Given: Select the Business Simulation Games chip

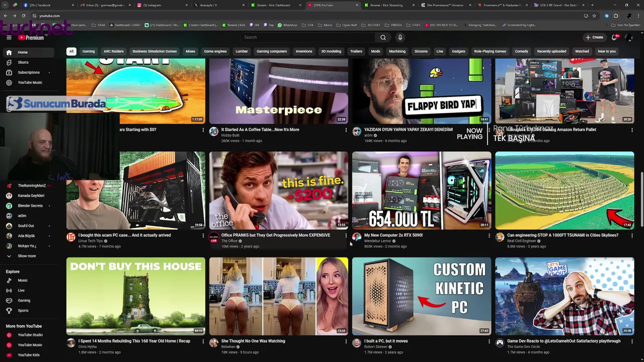Looking at the screenshot, I should 154,51.
